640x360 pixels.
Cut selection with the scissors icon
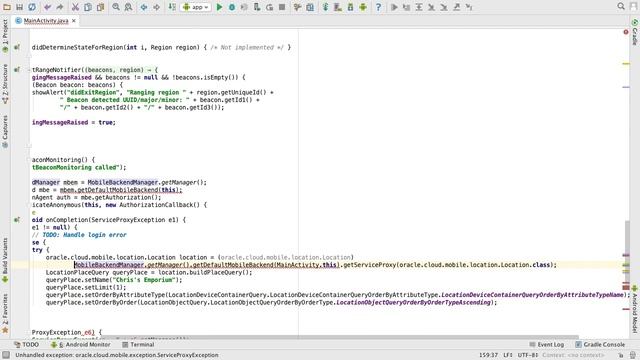pyautogui.click(x=75, y=7)
